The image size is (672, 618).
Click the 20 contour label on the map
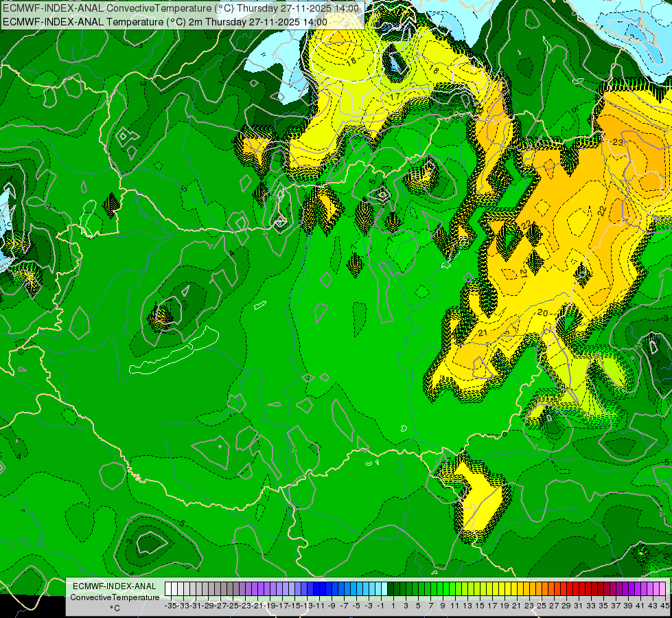coord(542,313)
